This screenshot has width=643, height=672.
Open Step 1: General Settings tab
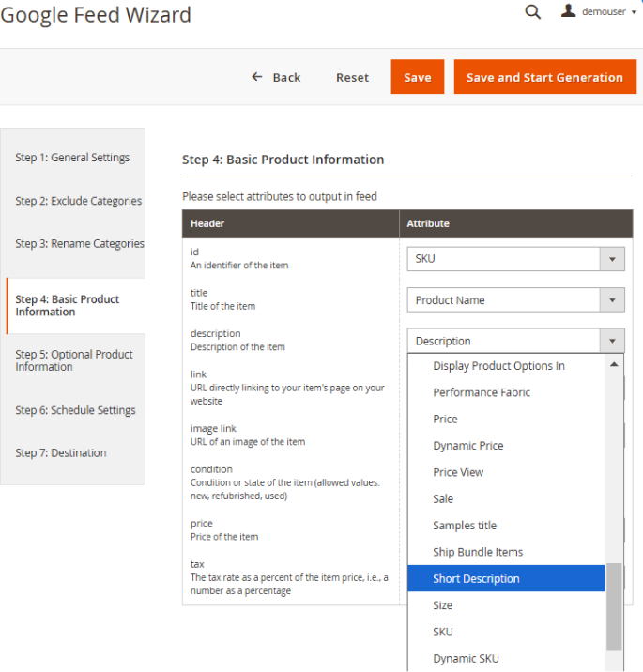[x=72, y=158]
